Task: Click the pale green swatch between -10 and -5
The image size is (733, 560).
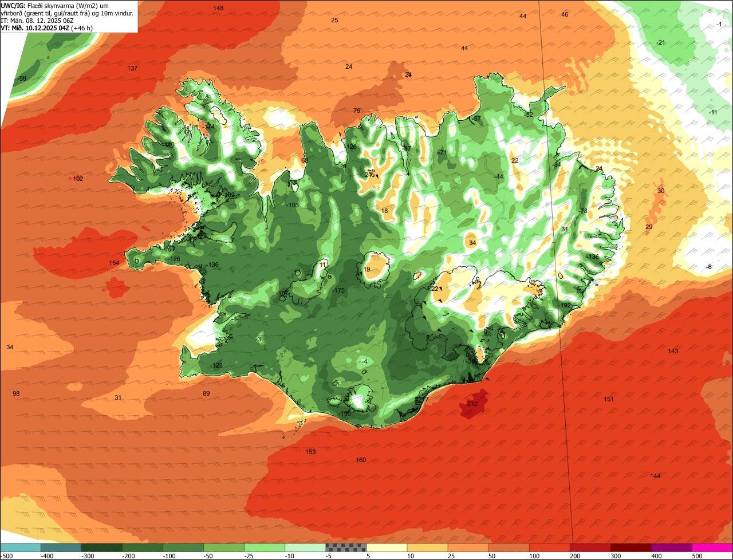Action: 305,547
